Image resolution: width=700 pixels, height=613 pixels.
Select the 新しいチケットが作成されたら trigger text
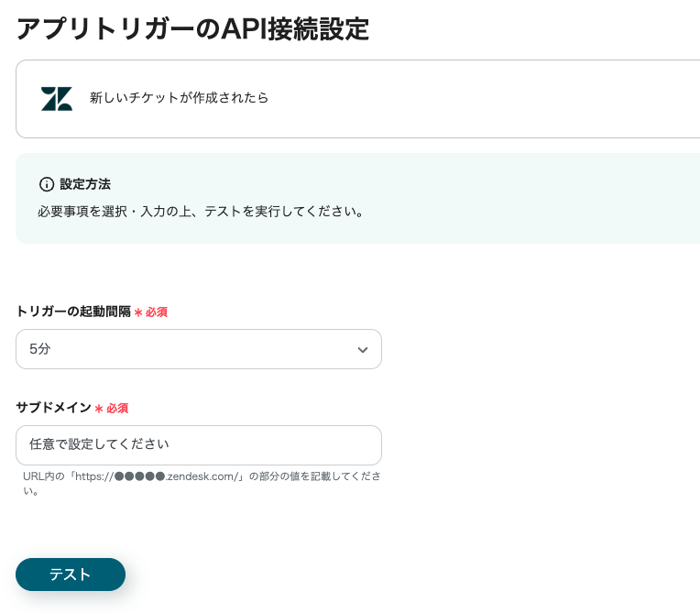tap(179, 98)
